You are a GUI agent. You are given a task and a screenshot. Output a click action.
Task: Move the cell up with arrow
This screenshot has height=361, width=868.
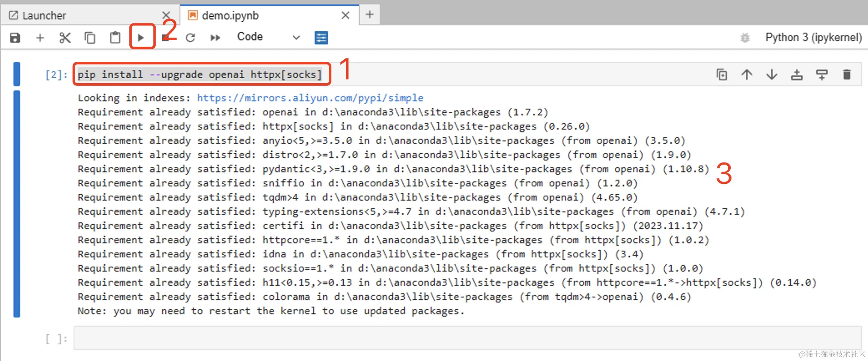coord(747,75)
